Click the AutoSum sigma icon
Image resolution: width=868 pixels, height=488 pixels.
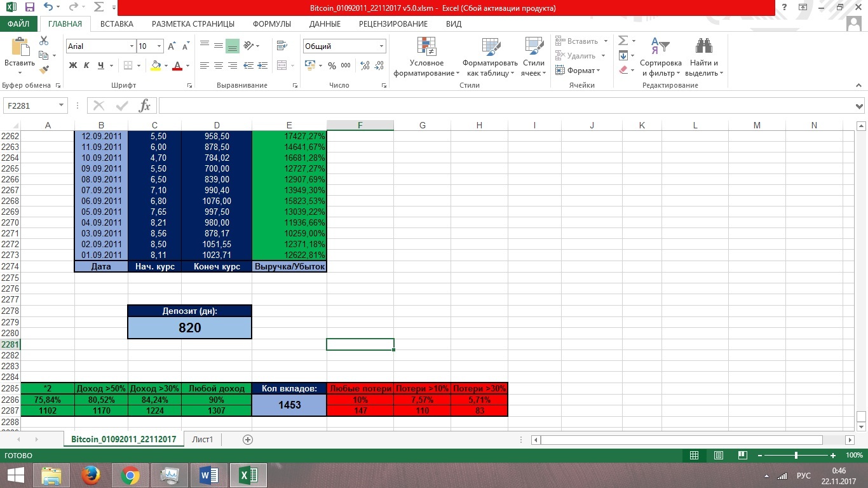(x=623, y=41)
